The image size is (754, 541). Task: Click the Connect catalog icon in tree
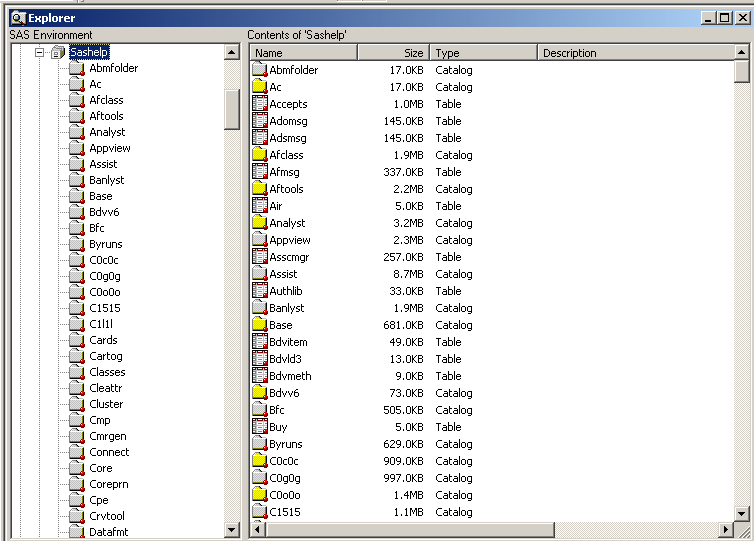click(x=76, y=453)
